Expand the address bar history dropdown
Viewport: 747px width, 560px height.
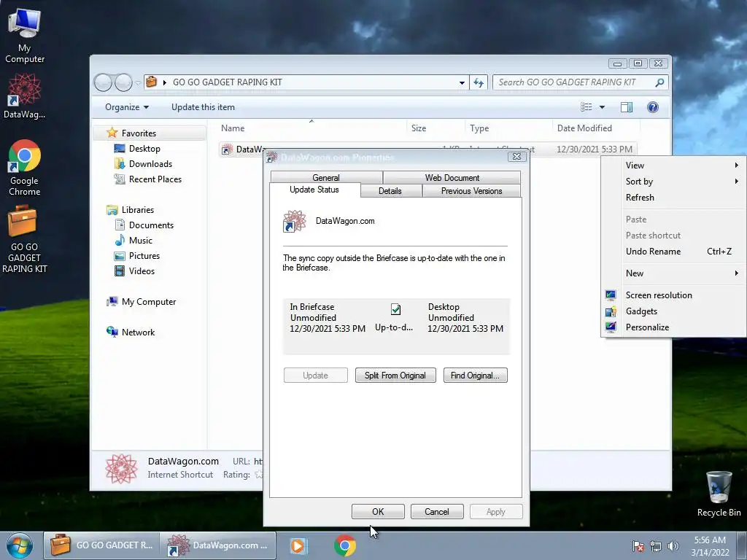click(462, 82)
